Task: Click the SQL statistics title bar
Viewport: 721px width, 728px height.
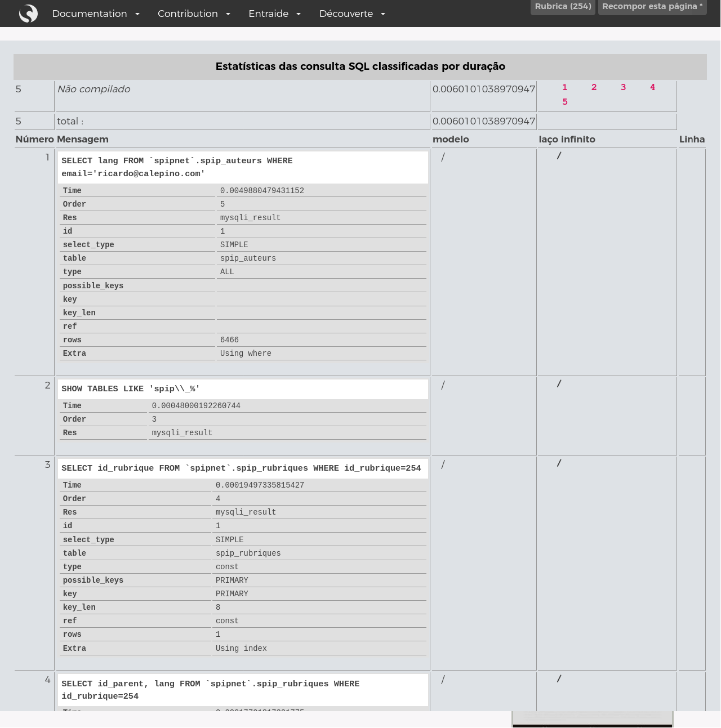Action: coord(360,66)
